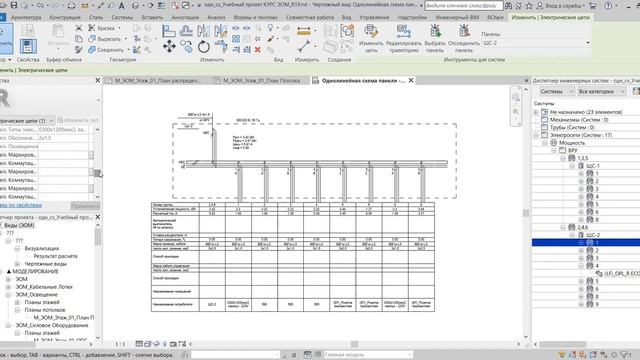Click the Trim/Extend icon in Изменить panel
This screenshot has width=640, height=360.
click(221, 47)
